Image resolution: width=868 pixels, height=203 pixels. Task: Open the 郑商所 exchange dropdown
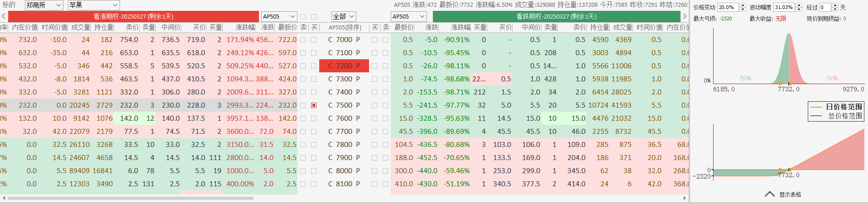coord(43,5)
